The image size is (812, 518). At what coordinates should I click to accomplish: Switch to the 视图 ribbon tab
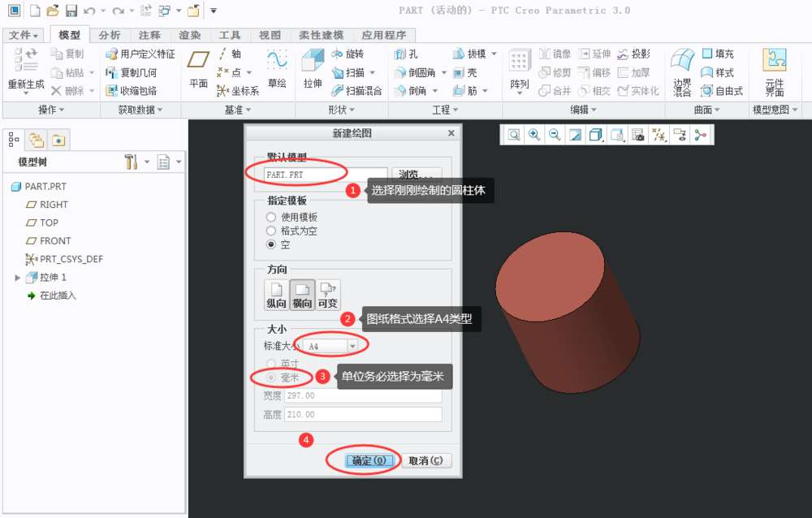coord(270,35)
